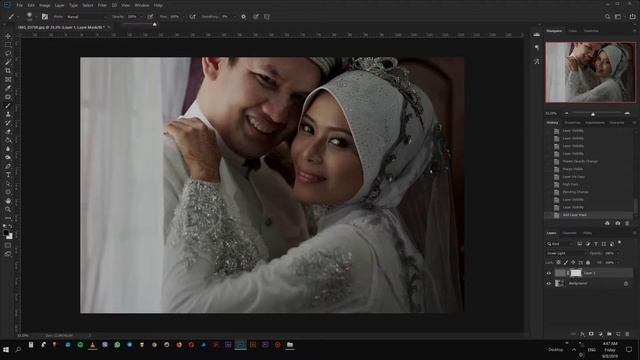Toggle lock position
The image size is (640, 360).
click(x=573, y=262)
